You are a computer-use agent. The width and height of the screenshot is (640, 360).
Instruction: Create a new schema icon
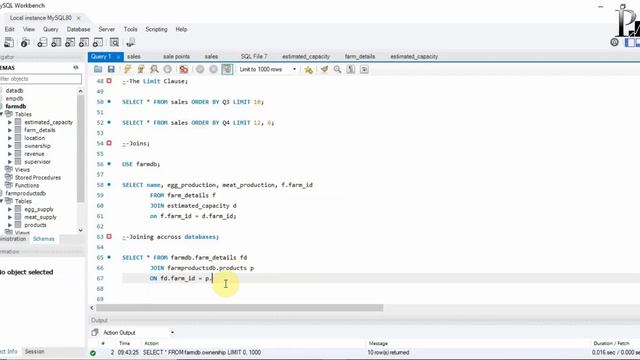pos(42,42)
